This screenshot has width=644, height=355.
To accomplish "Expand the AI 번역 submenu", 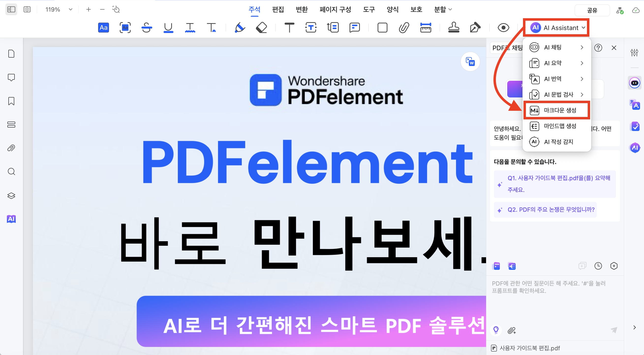I will 557,79.
